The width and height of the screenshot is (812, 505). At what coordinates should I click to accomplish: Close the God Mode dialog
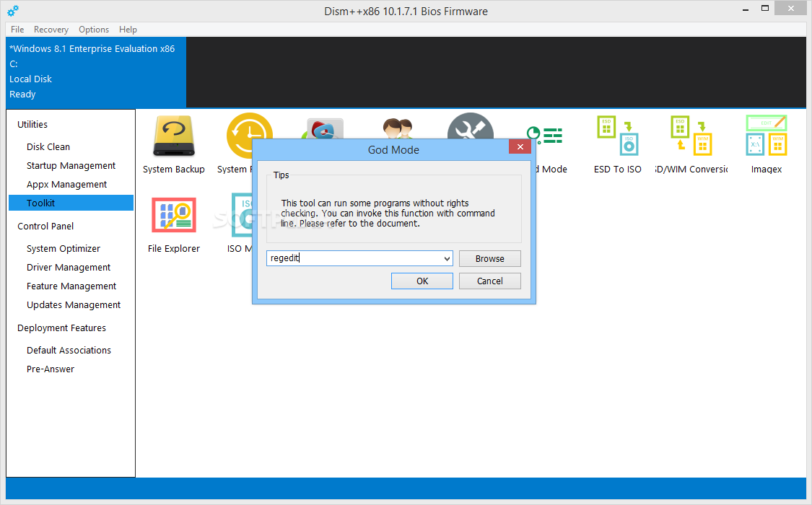(520, 147)
